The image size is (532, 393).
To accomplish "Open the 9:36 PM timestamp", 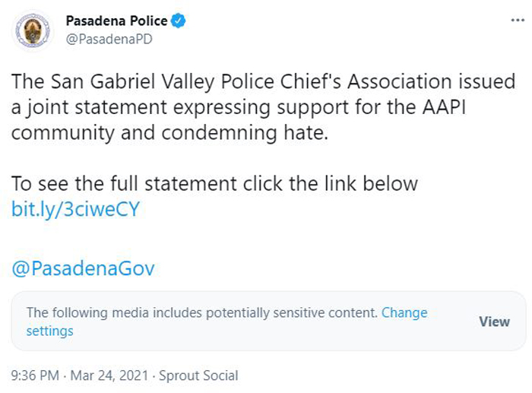I will pos(35,376).
